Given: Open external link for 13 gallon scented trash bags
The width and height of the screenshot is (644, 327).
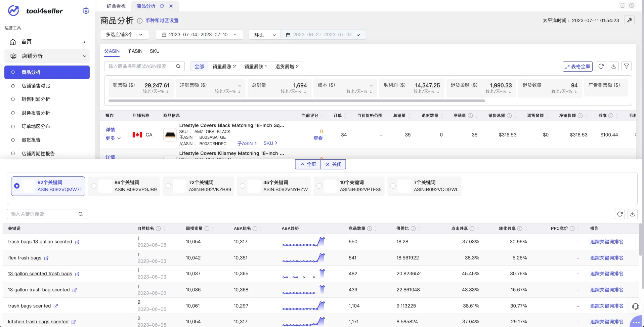Looking at the screenshot, I should (77, 274).
